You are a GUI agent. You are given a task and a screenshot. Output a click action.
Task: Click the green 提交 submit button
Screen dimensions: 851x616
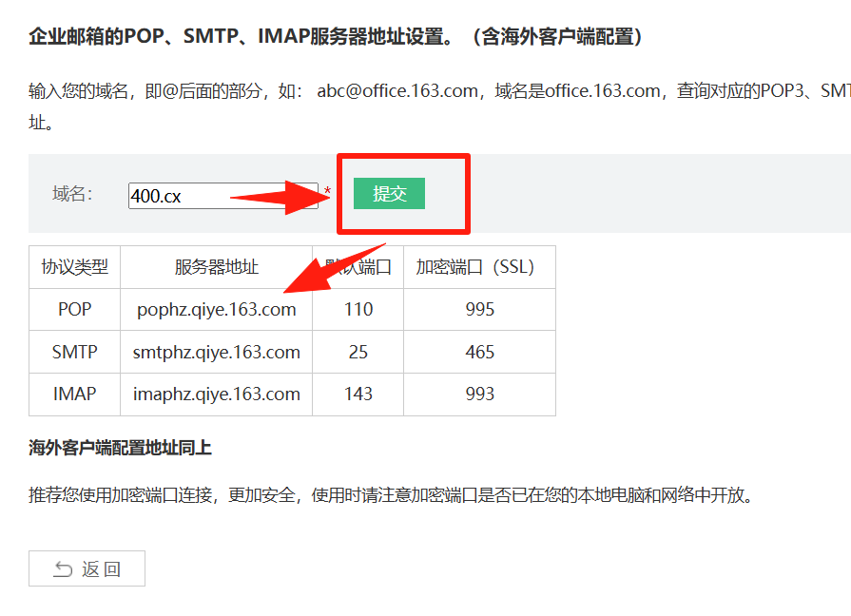(389, 193)
